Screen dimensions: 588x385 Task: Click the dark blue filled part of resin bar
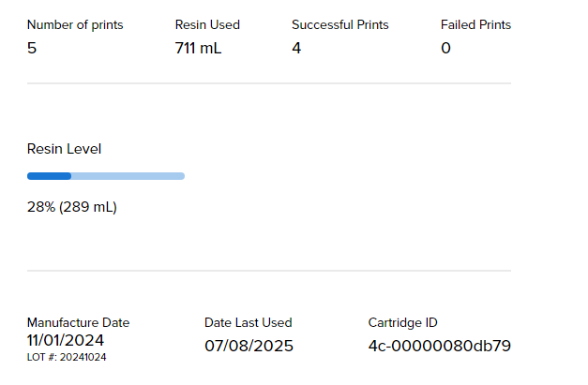49,176
